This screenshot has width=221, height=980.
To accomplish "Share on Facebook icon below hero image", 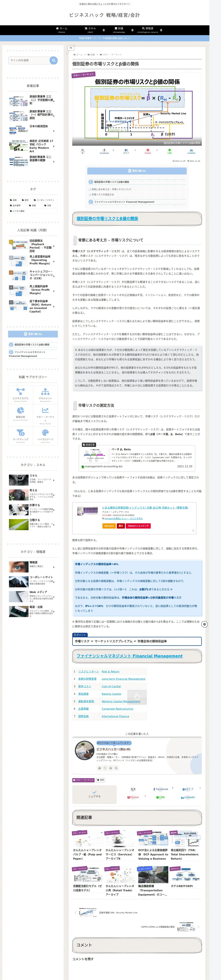I will [104, 151].
